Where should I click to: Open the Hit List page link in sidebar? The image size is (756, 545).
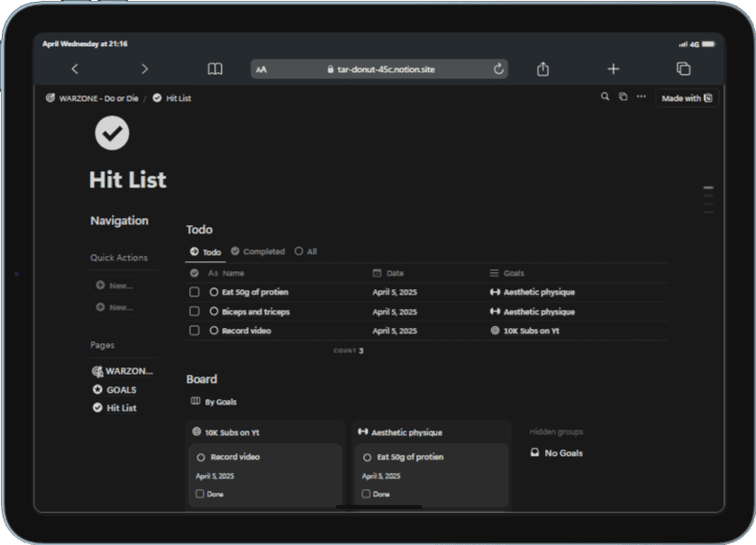pos(114,408)
